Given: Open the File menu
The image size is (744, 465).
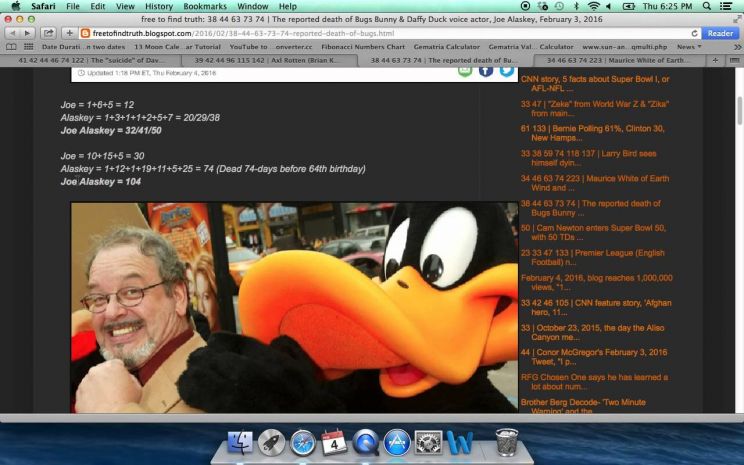Looking at the screenshot, I should click(73, 6).
